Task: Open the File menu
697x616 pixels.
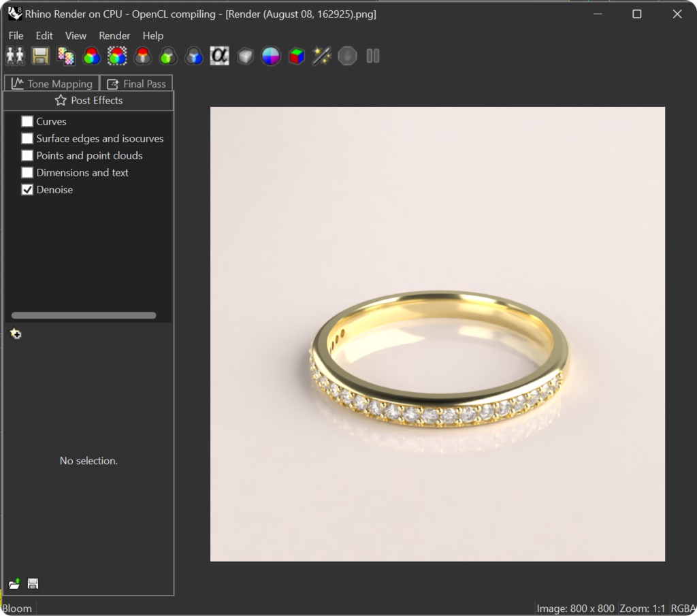Action: click(16, 35)
